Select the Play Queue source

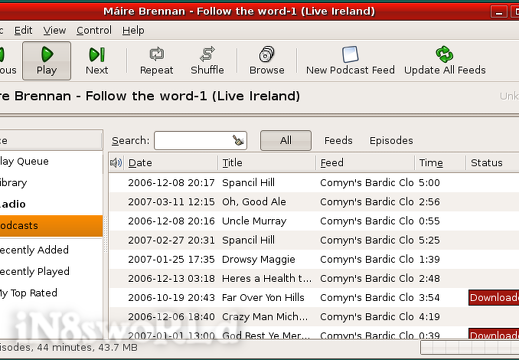[x=51, y=161]
